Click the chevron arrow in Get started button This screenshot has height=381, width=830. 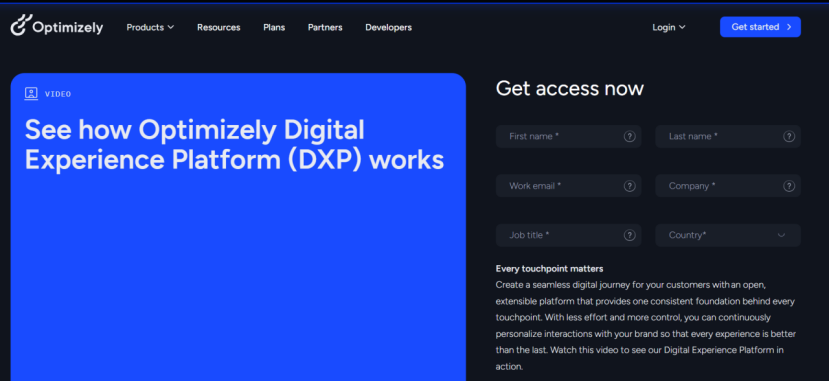click(789, 27)
